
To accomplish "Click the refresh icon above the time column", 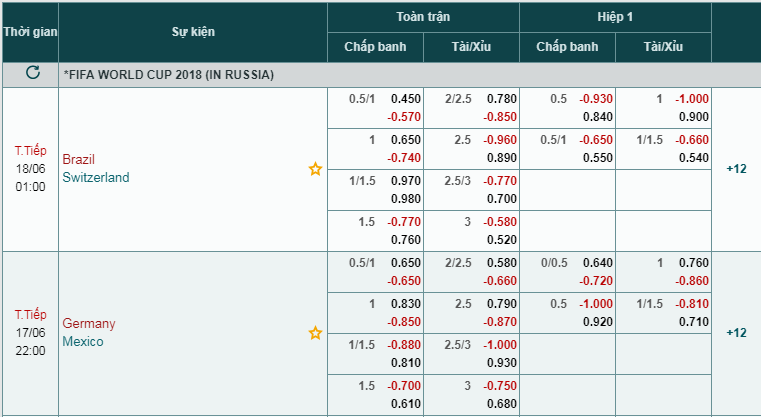I will 32,74.
